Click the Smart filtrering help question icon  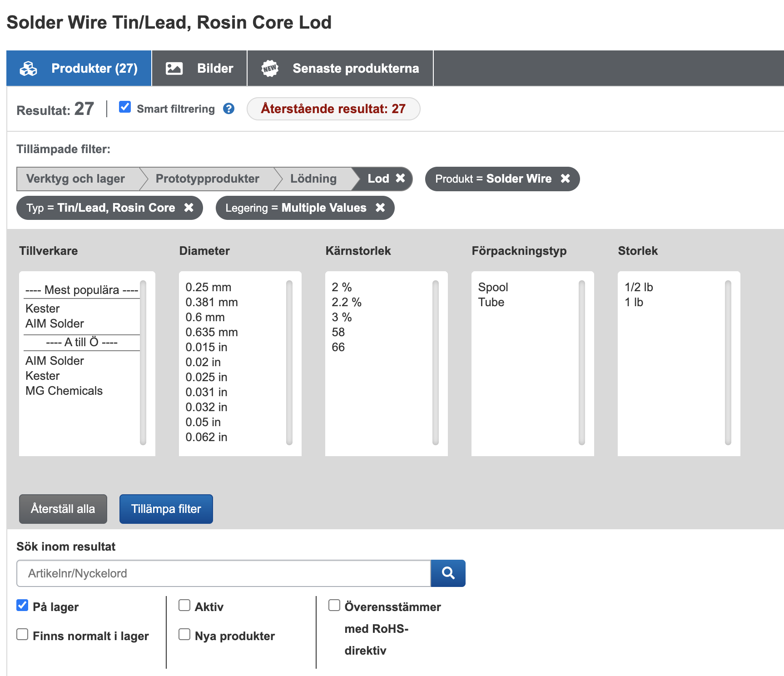(229, 109)
